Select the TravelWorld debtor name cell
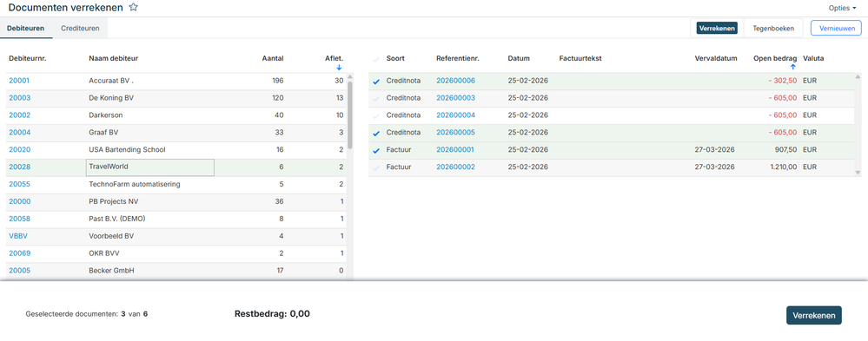Viewport: 868px width, 341px height. (150, 167)
